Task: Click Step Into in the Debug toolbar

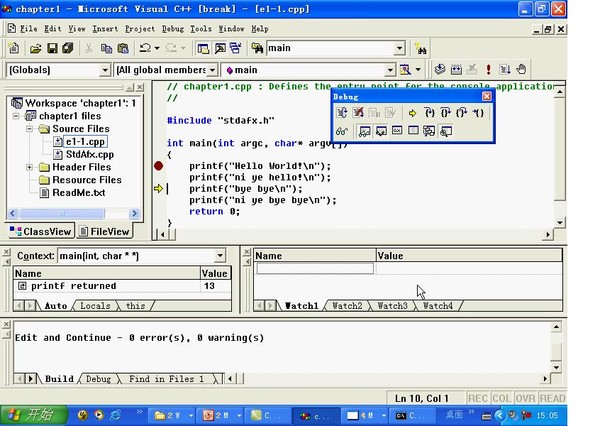Action: (430, 113)
